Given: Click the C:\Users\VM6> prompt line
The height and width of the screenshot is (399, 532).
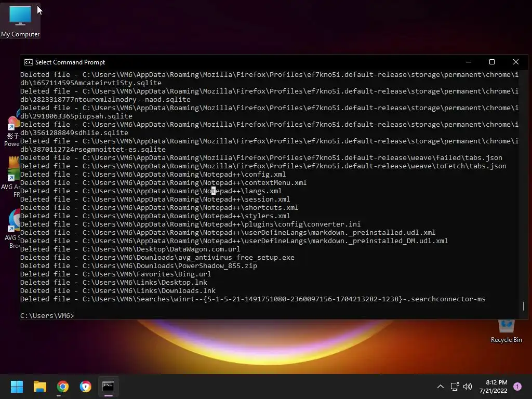Looking at the screenshot, I should pos(47,315).
